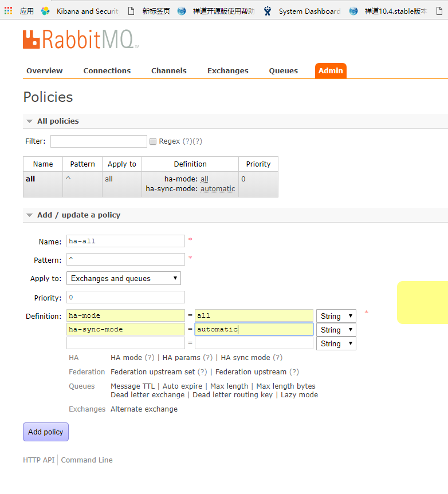Insert the Auto expire shortcut

click(182, 386)
